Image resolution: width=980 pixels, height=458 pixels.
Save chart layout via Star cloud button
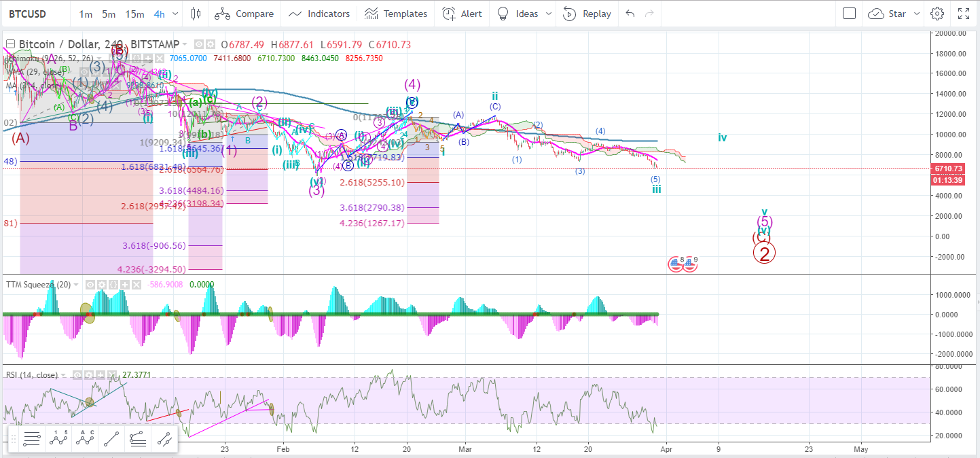887,14
